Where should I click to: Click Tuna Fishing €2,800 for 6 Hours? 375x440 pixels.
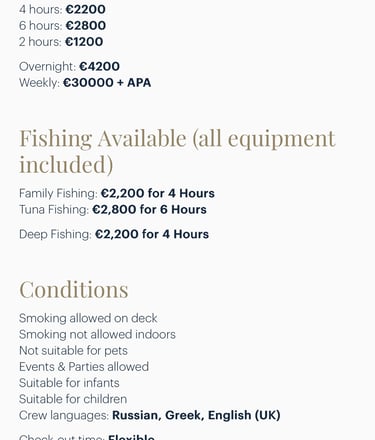tap(113, 209)
